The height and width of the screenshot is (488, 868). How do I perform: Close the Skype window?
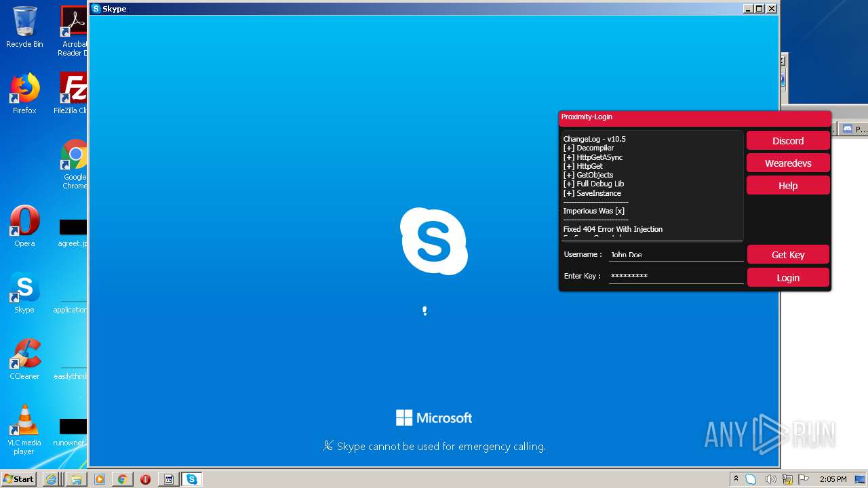click(771, 9)
